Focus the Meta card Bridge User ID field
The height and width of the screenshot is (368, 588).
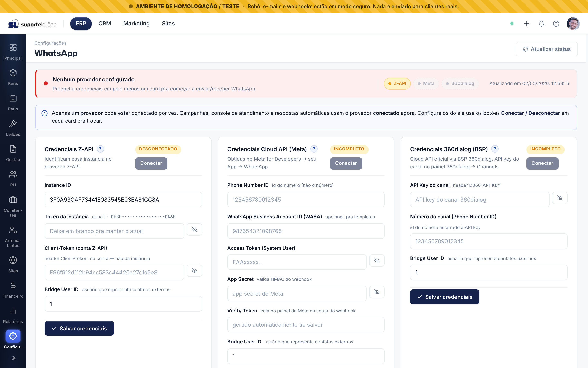(306, 356)
